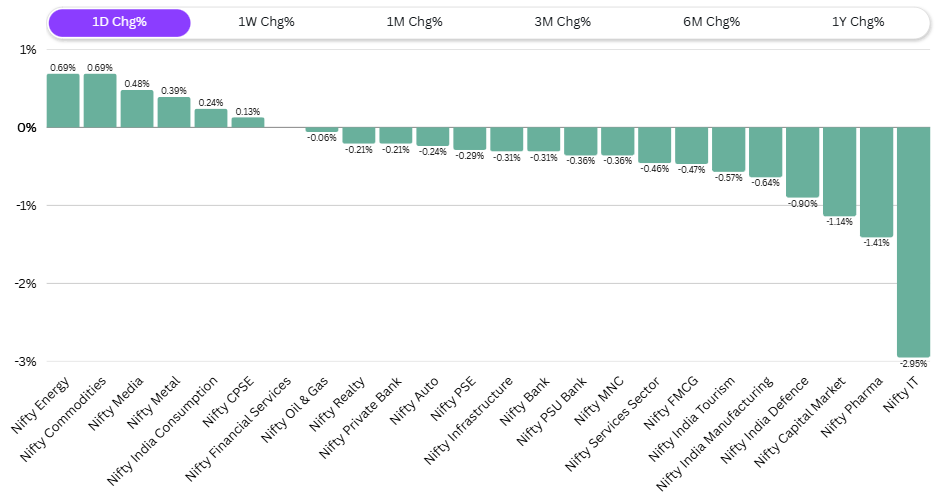Screen dimensions: 945x503
Task: Click the Nifty Financial Services label
Action: click(x=238, y=429)
